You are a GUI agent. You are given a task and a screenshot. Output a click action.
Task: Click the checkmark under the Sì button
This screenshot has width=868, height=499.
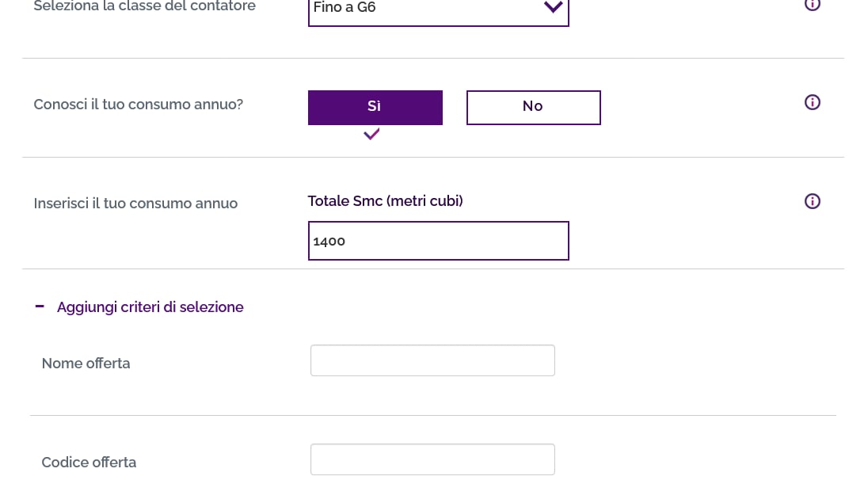coord(371,134)
